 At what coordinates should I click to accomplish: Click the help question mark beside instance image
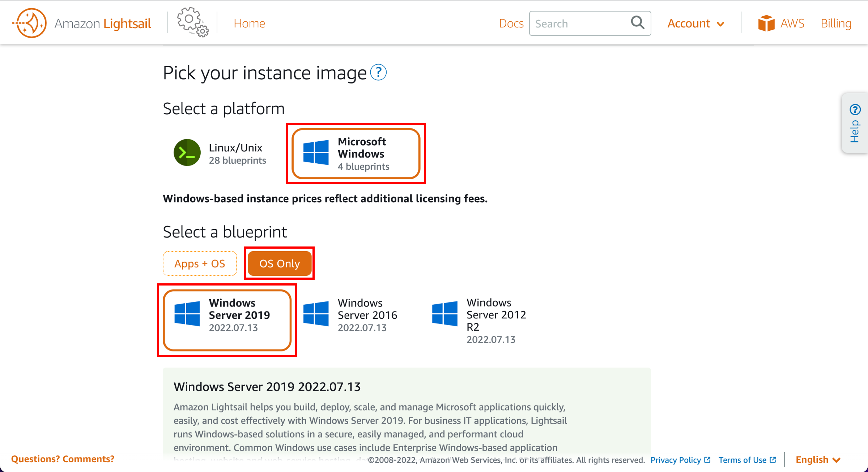click(x=378, y=73)
